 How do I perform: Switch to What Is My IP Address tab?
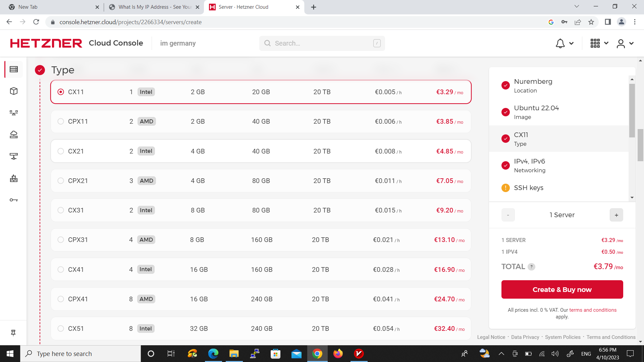point(154,7)
